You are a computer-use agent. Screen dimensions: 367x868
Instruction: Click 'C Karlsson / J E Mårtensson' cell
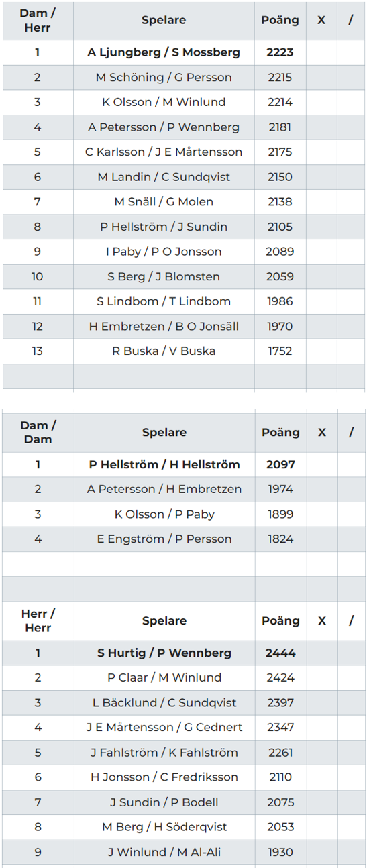click(164, 152)
